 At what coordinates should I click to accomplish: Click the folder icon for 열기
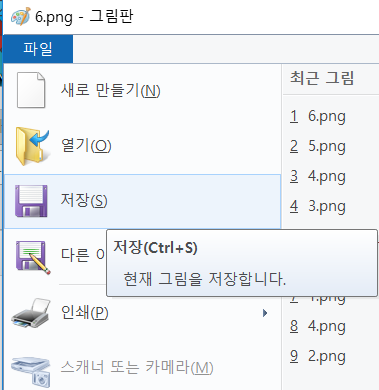(x=32, y=145)
